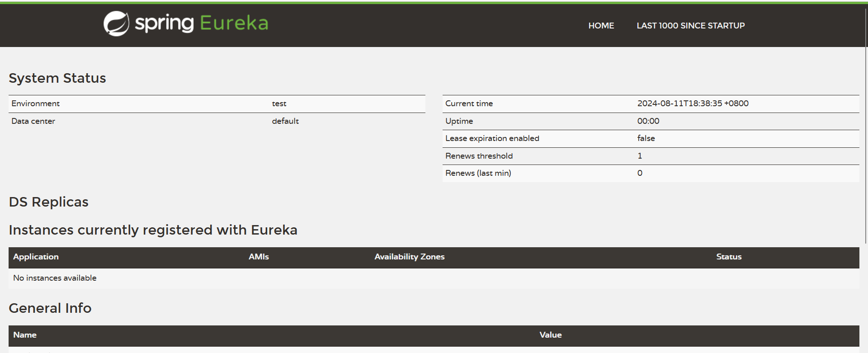Viewport: 868px width, 353px height.
Task: Select the Availability Zones column header
Action: pos(409,257)
